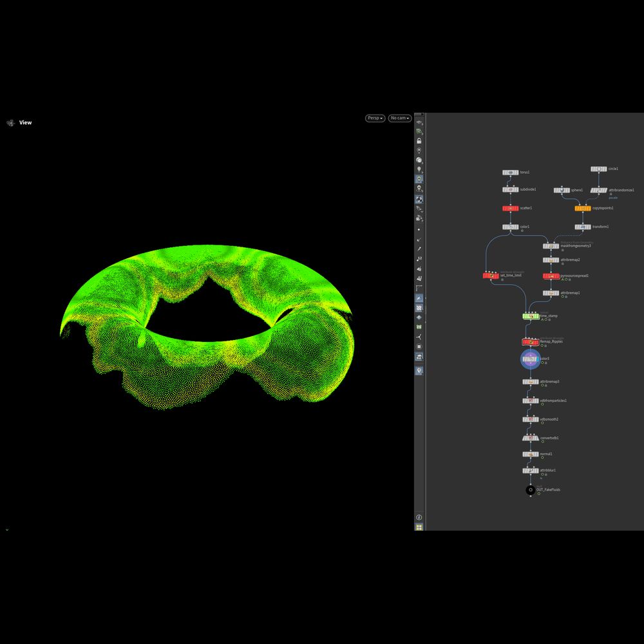Viewport: 644px width, 644px height.
Task: Click the viewport info circle icon
Action: 419,517
